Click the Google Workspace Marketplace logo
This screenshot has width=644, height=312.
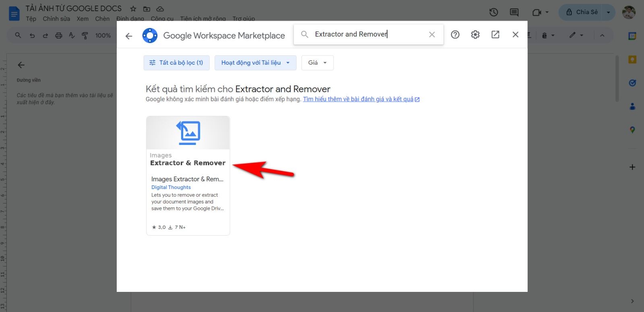pyautogui.click(x=150, y=35)
